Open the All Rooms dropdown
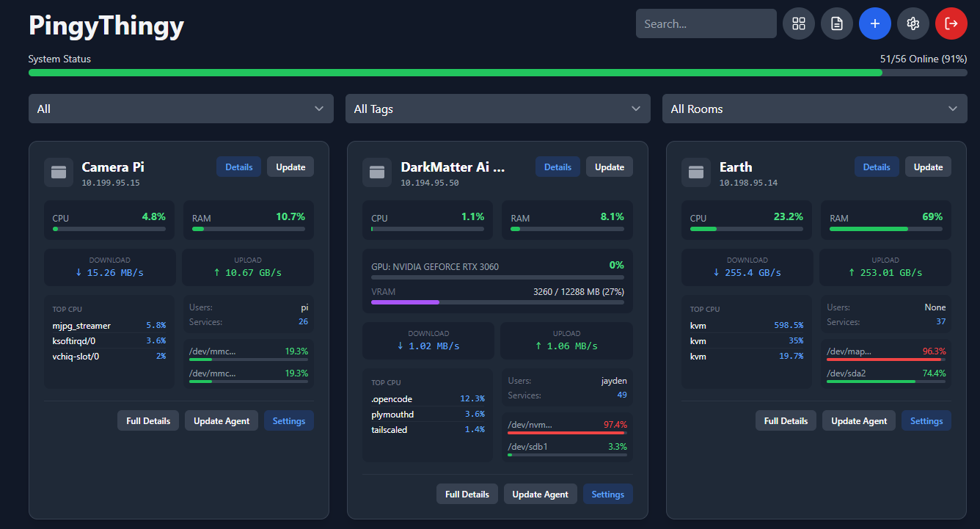 click(x=814, y=109)
